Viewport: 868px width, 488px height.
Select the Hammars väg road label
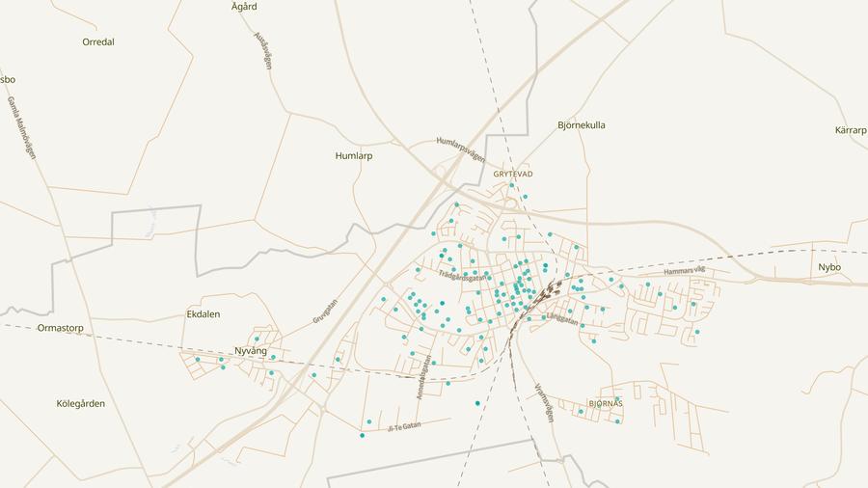(685, 272)
